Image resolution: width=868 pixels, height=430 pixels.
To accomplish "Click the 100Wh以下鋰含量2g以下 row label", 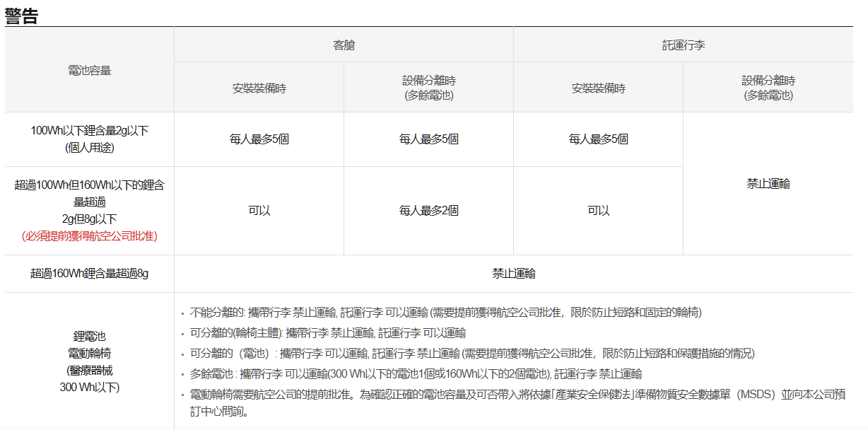I will (x=89, y=139).
